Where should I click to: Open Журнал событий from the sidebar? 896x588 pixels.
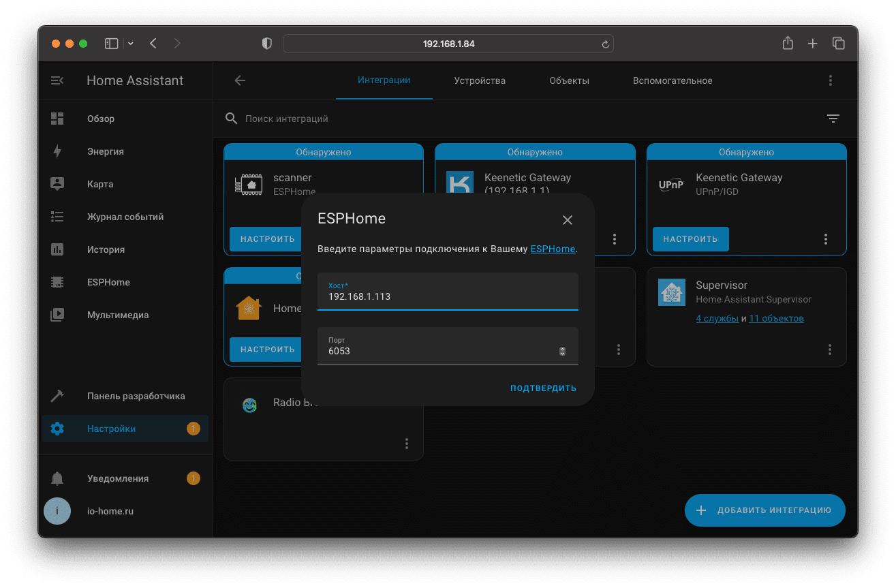[125, 217]
